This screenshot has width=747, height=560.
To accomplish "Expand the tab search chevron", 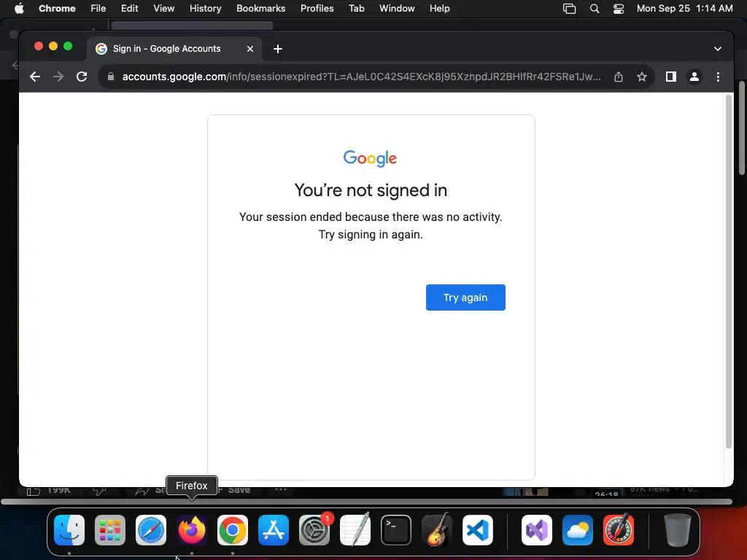I will tap(718, 49).
